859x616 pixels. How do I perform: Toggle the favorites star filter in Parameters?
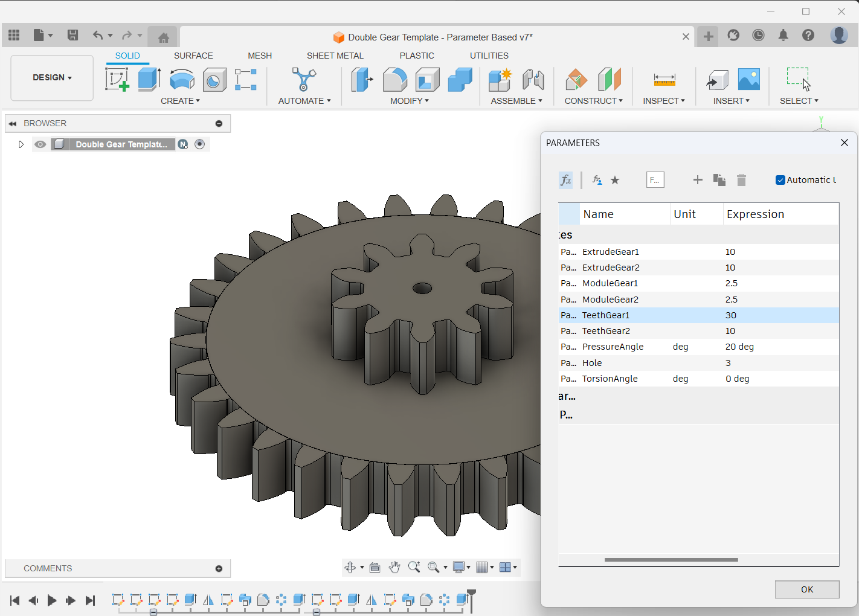[615, 179]
